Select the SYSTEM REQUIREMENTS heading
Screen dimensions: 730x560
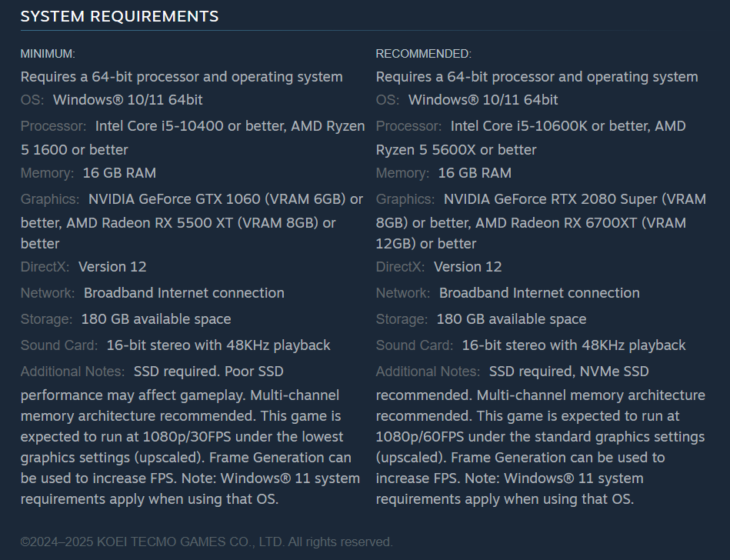120,16
